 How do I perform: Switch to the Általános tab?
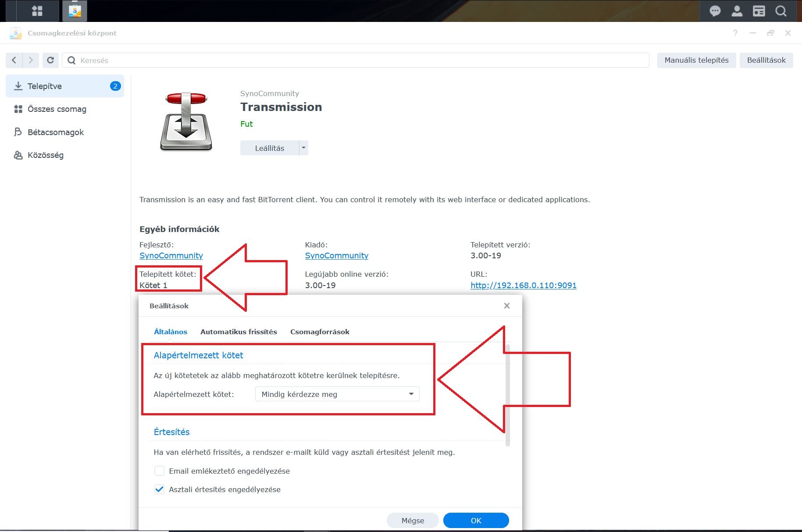[171, 332]
